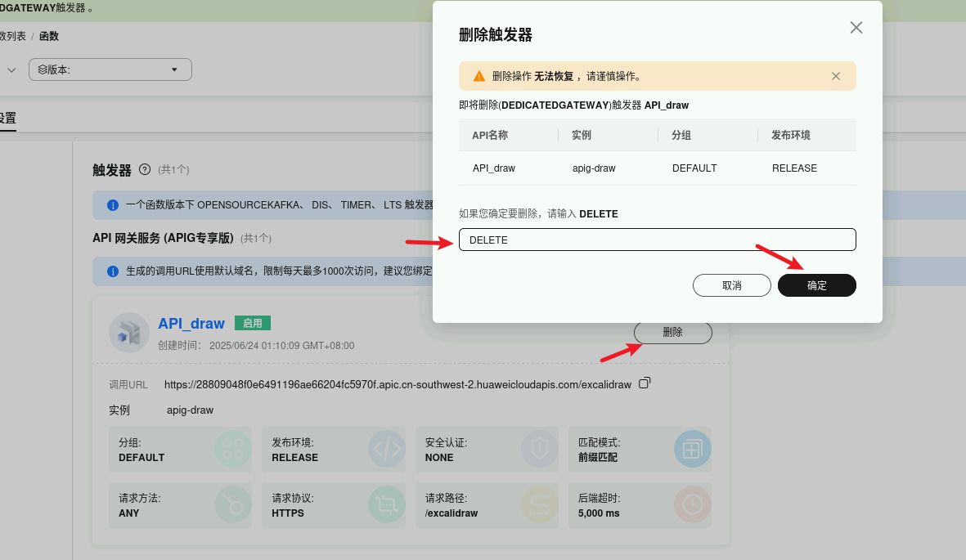Click the 删除 button on API_draw card

pyautogui.click(x=672, y=333)
